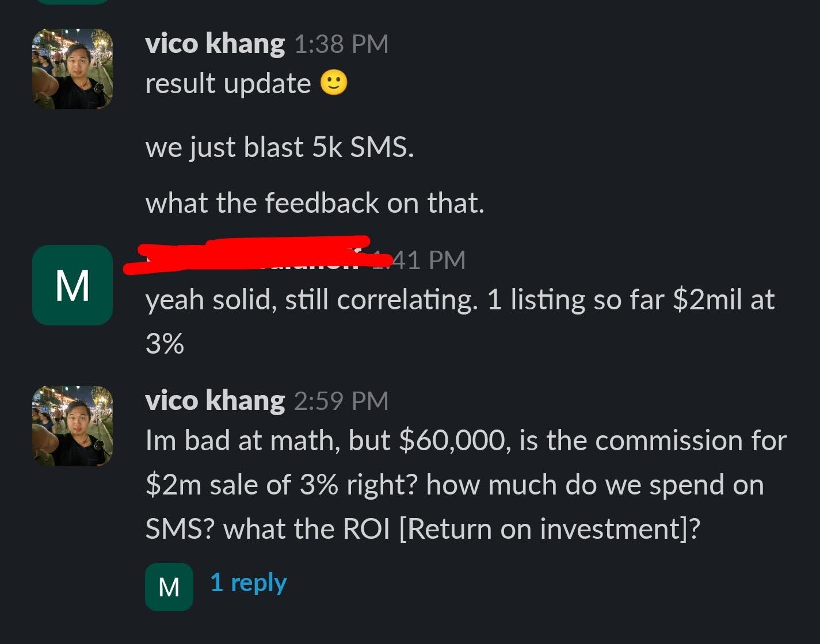This screenshot has width=820, height=644.
Task: Click 'yeah solid, still correlating' text
Action: [x=311, y=300]
